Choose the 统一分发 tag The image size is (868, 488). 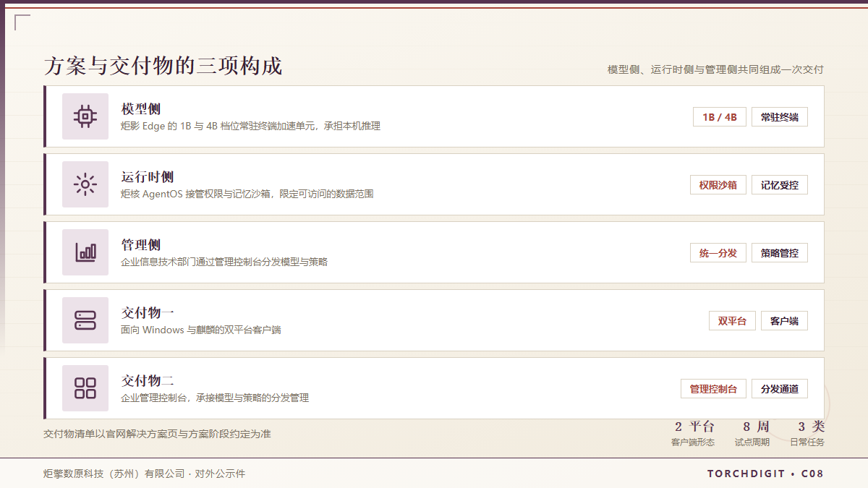[x=718, y=253]
